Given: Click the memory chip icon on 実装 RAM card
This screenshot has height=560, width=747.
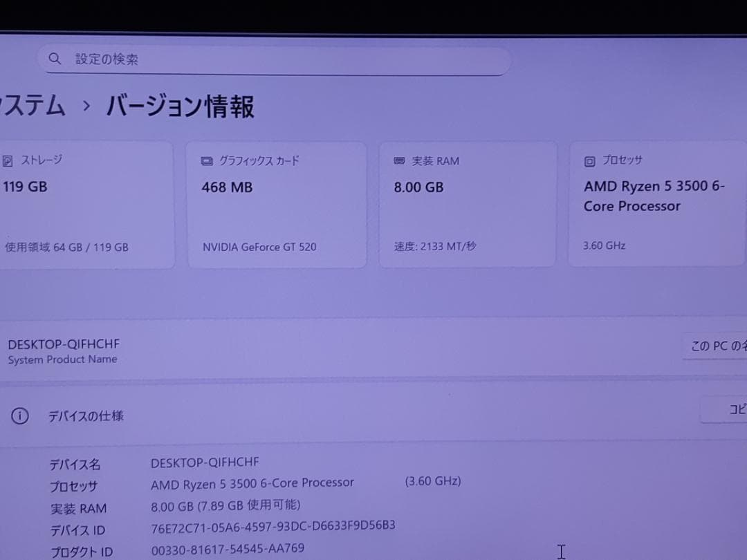Looking at the screenshot, I should click(398, 160).
